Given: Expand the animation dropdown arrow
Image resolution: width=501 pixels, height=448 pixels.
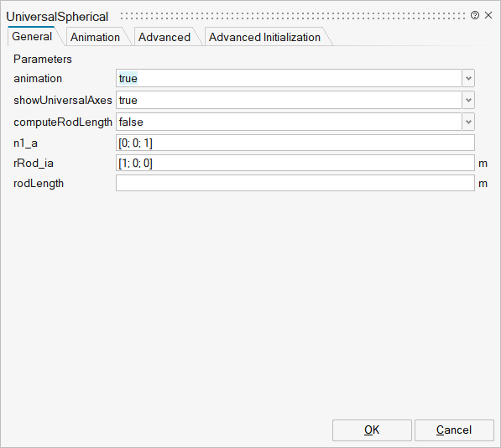Looking at the screenshot, I should tap(468, 78).
